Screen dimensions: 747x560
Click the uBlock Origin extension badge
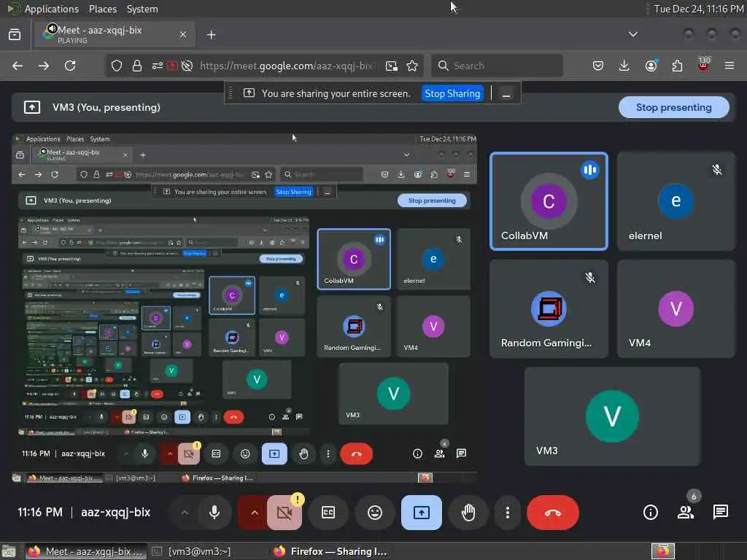pyautogui.click(x=704, y=65)
